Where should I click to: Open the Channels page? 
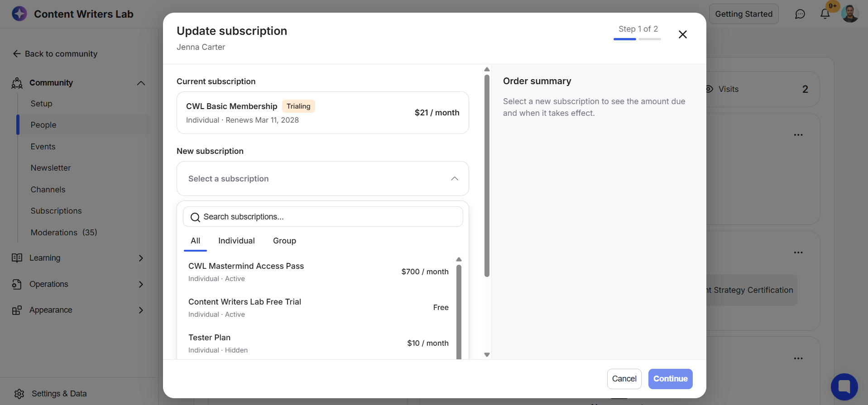[48, 190]
